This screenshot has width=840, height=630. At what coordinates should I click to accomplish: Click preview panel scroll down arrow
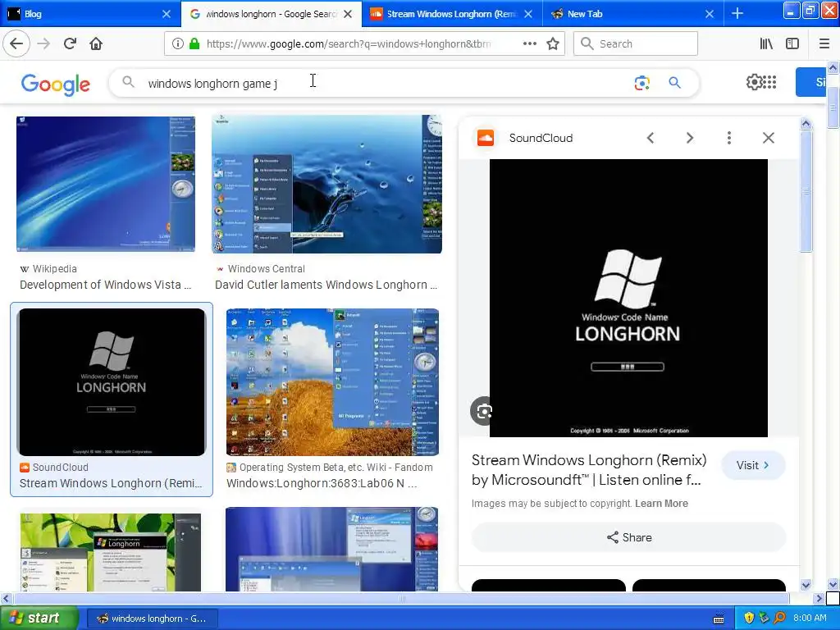806,585
